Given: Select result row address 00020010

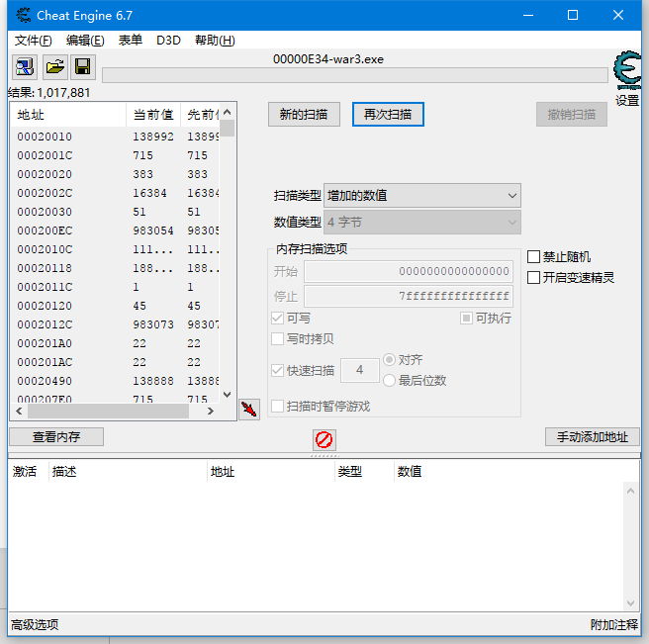Looking at the screenshot, I should point(115,137).
